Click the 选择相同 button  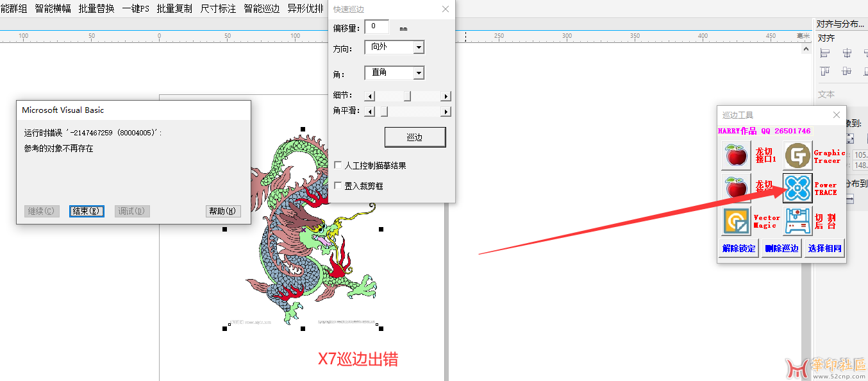824,248
